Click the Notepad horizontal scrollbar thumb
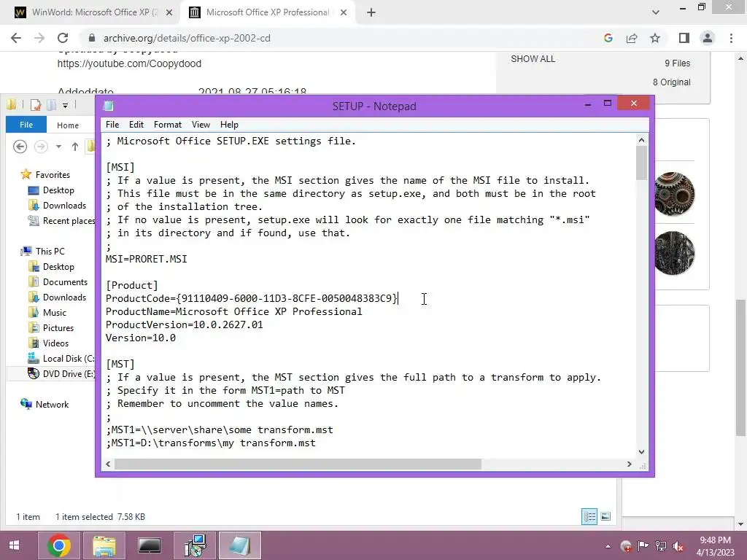The image size is (747, 560). [298, 464]
